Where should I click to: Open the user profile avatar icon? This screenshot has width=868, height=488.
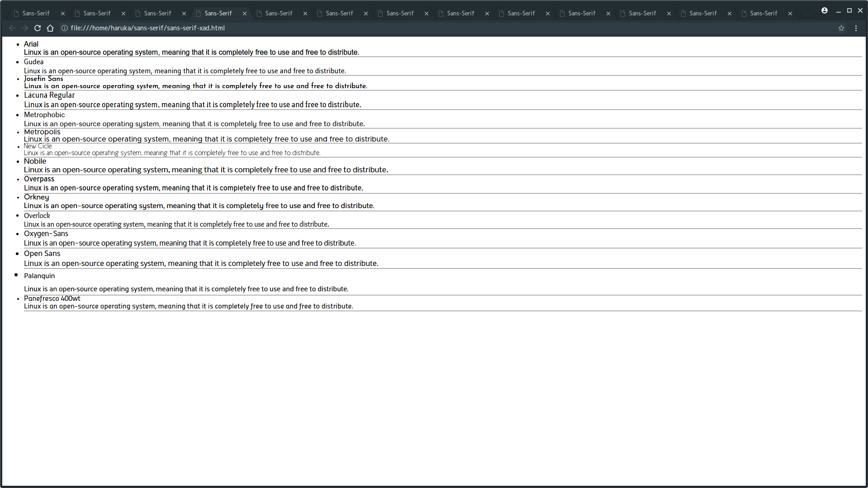[825, 10]
